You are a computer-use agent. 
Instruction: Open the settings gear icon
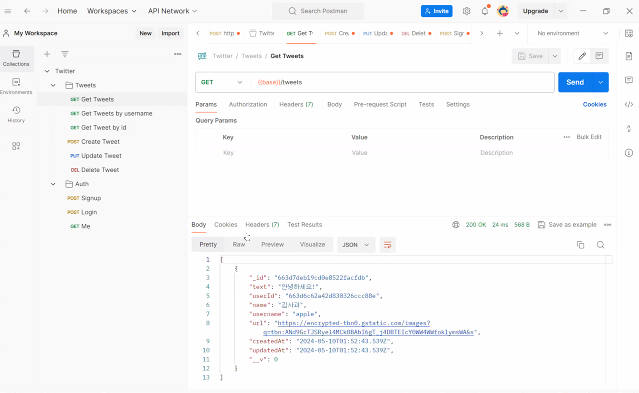click(467, 11)
